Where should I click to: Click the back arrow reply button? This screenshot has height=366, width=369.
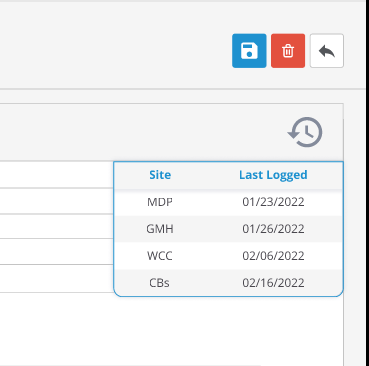[x=327, y=51]
